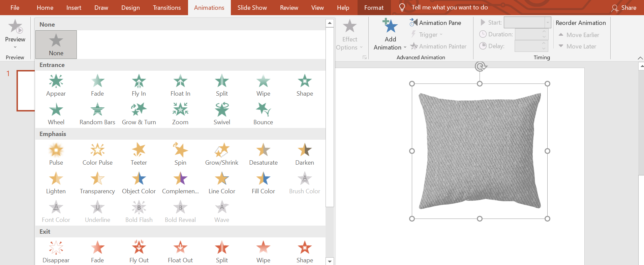This screenshot has width=644, height=265.
Task: Click the Preview animation button
Action: (15, 30)
